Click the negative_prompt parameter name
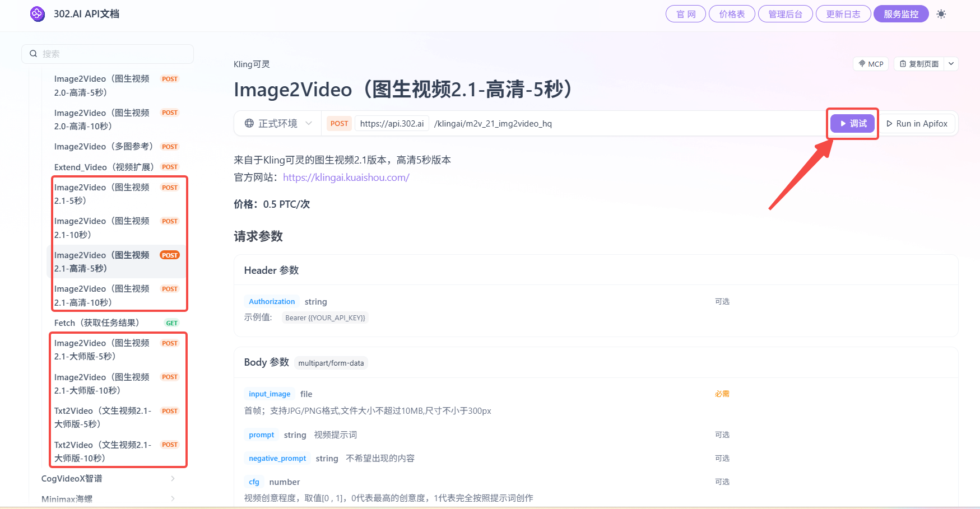 [277, 458]
